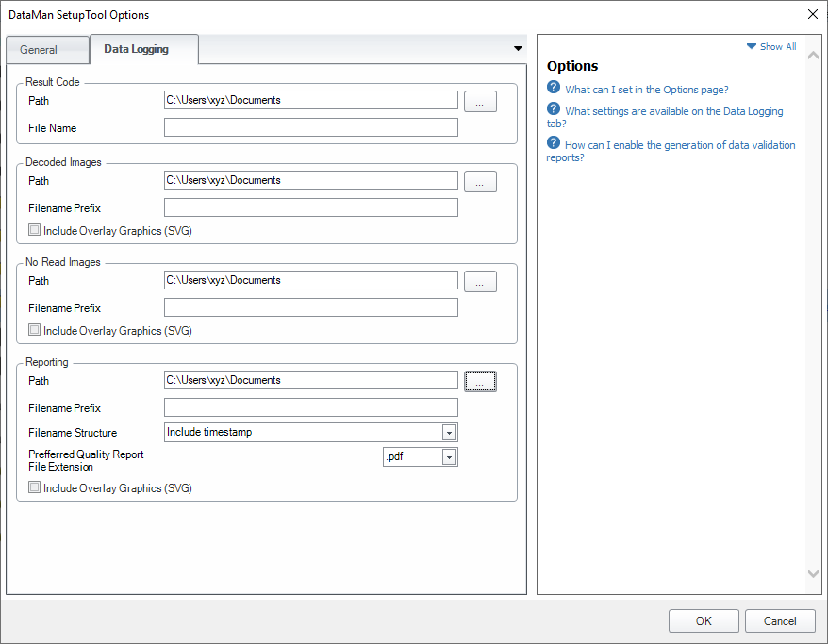Screen dimensions: 828x644
Task: Check Include Overlay Graphics under Reporting
Action: click(x=35, y=487)
